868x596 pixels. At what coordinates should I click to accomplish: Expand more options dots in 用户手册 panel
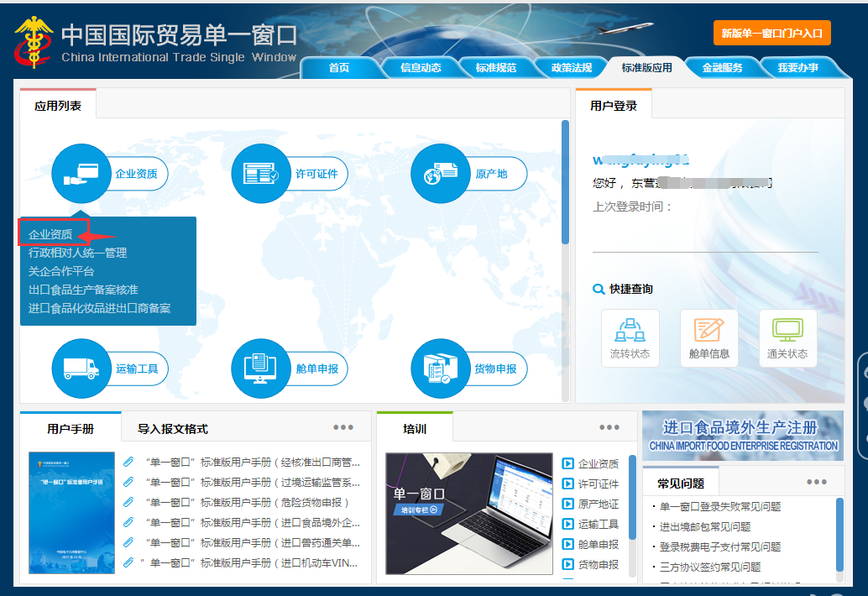click(x=343, y=427)
